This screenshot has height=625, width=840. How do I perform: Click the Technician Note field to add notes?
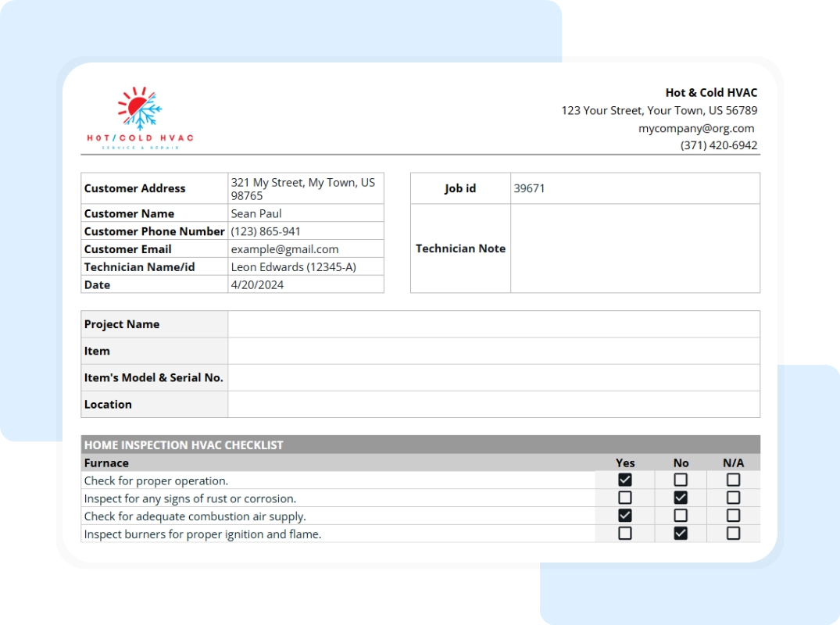(x=634, y=248)
